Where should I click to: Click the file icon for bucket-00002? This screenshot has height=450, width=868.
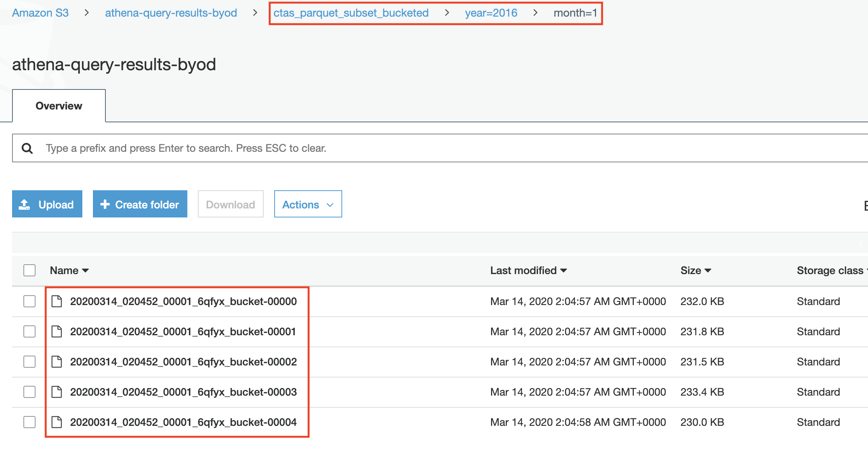click(x=57, y=362)
